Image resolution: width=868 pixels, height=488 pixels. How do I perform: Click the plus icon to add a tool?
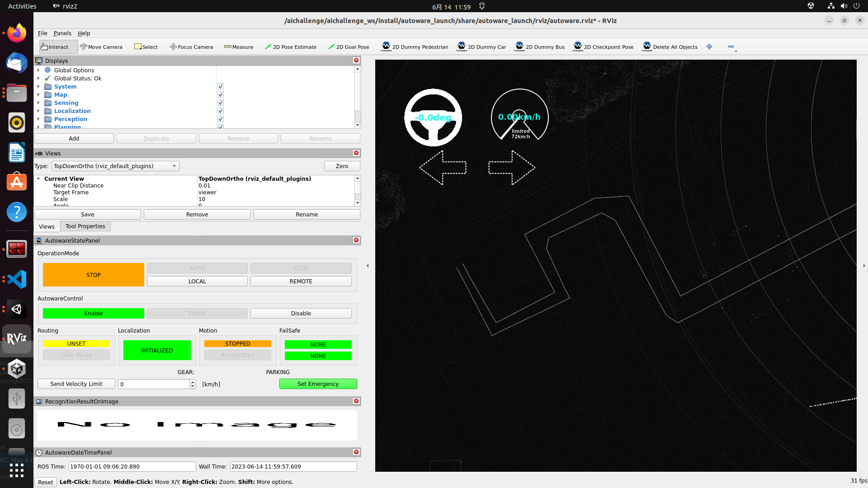pos(709,47)
